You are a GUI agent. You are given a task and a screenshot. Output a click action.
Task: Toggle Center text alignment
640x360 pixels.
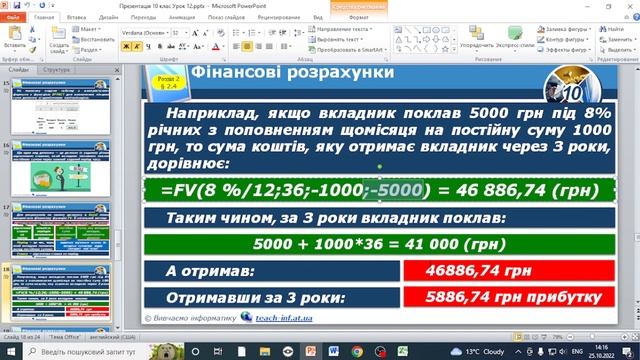(247, 47)
